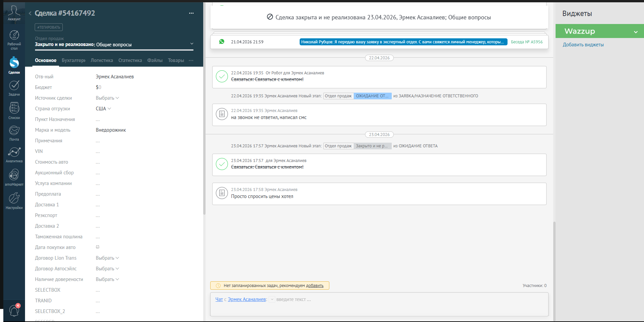Click Добавить виджеты link
644x322 pixels.
click(583, 45)
